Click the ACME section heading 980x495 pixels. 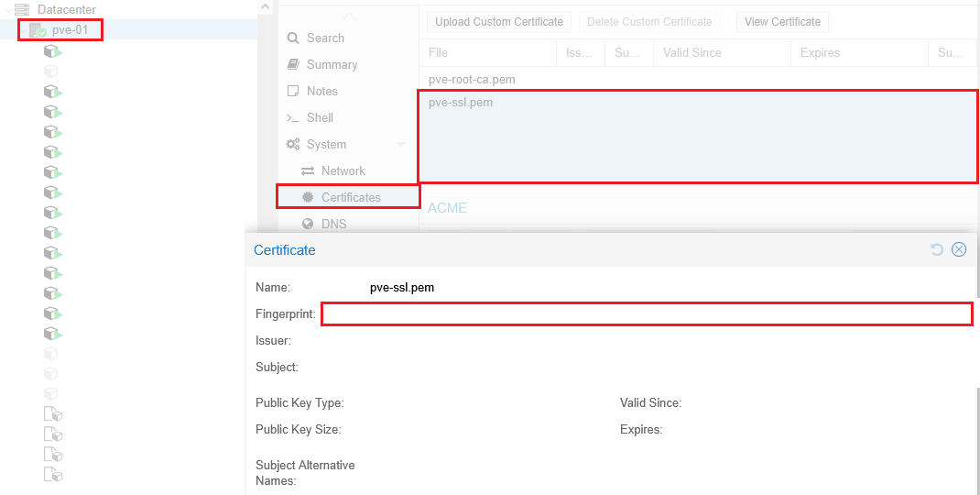coord(448,208)
